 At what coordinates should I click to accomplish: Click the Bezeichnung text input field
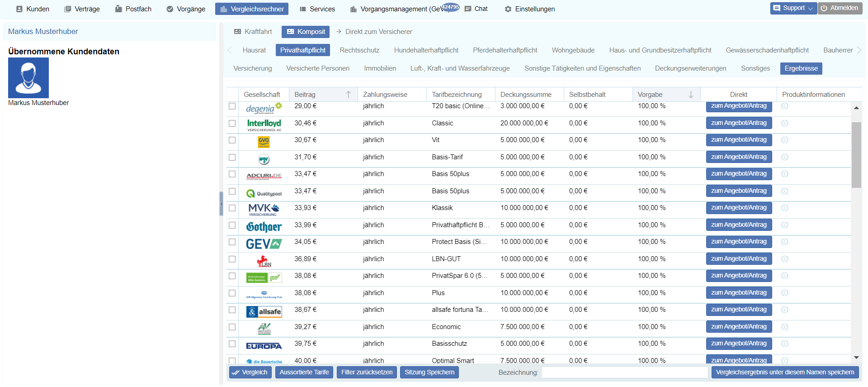point(624,373)
